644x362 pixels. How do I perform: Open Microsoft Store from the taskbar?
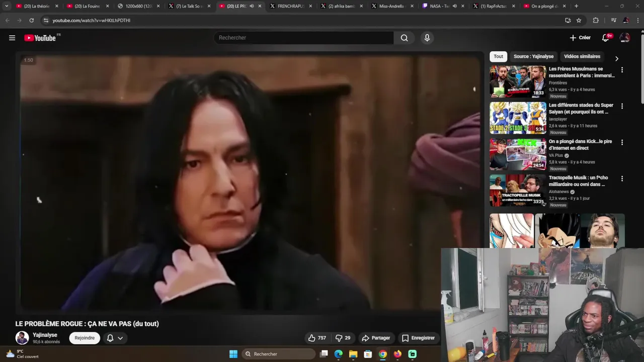368,354
